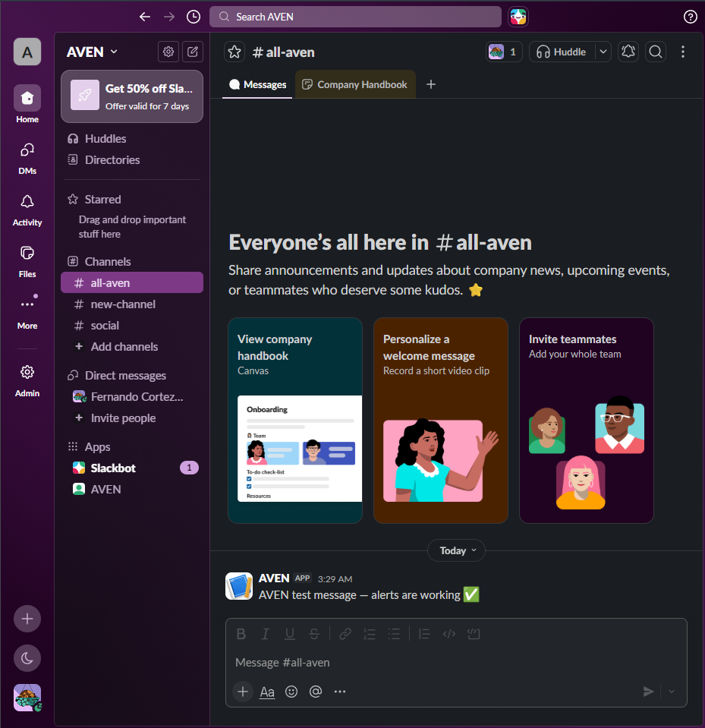Open the workspace preferences gear icon
Viewport: 705px width, 728px height.
(x=168, y=52)
